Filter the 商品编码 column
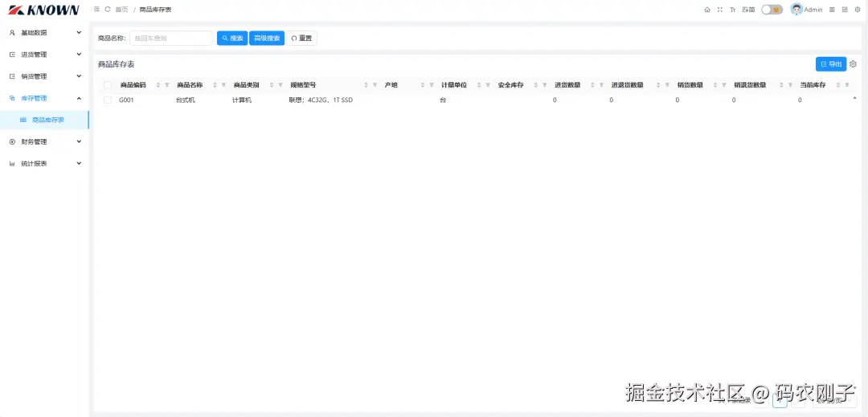Screen dimensions: 868x417 (166, 85)
